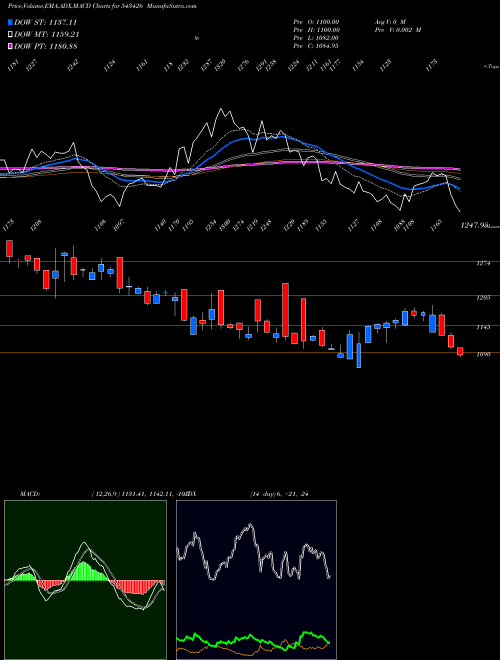500x660 pixels.
Task: Open the dark blue ADX indicator panel
Action: click(256, 580)
